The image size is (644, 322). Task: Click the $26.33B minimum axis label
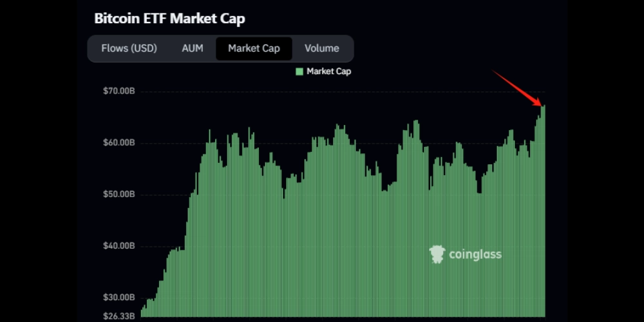118,316
